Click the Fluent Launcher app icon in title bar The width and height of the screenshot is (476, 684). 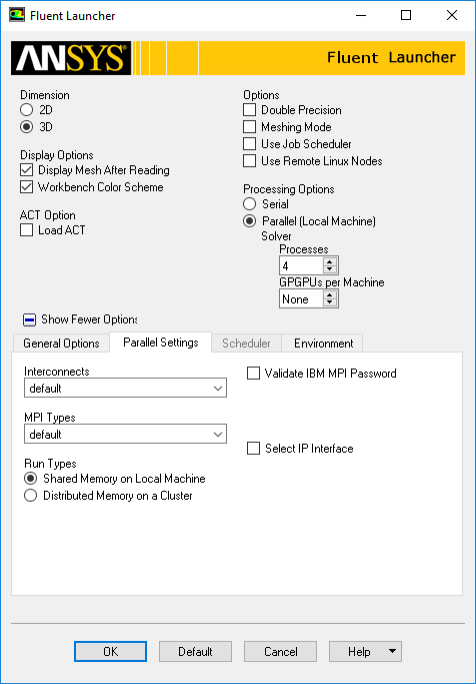coord(17,15)
